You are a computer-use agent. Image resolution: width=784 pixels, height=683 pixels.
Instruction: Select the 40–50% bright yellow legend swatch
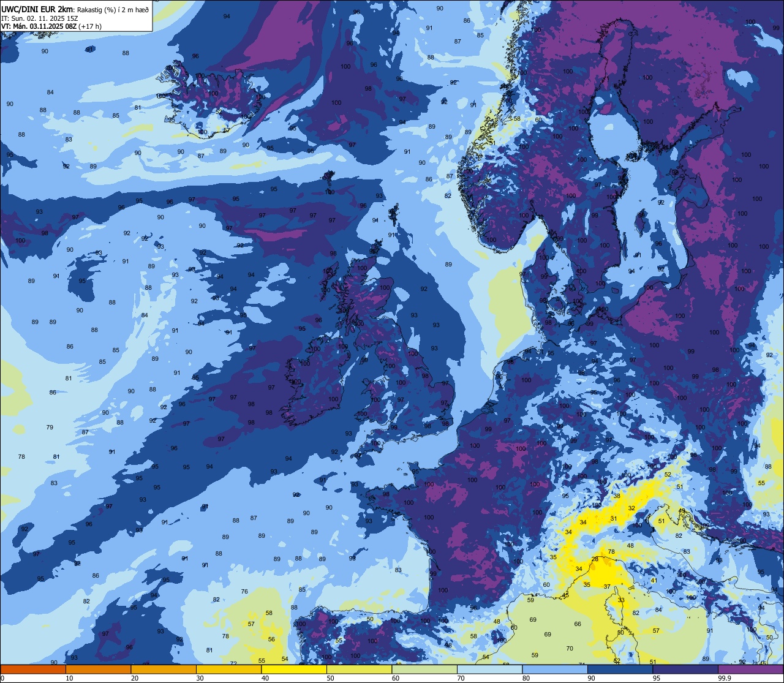(294, 669)
